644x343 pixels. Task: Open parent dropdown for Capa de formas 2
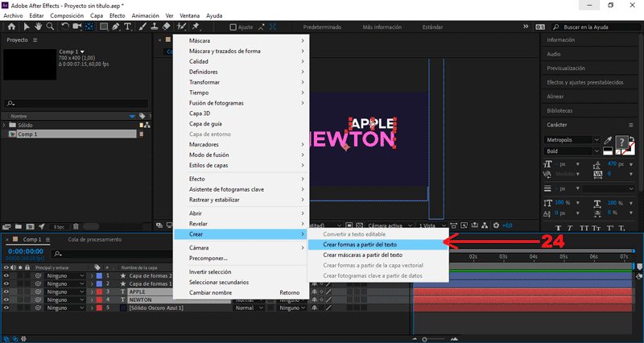click(x=65, y=275)
